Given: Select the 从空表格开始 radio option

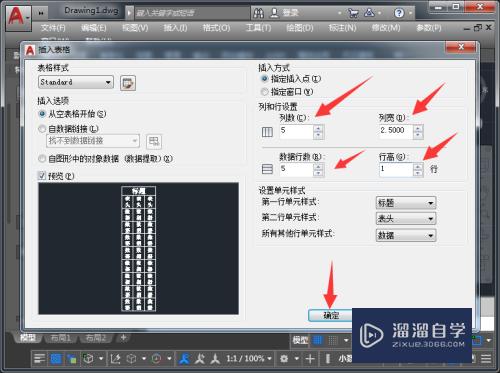Looking at the screenshot, I should 42,114.
